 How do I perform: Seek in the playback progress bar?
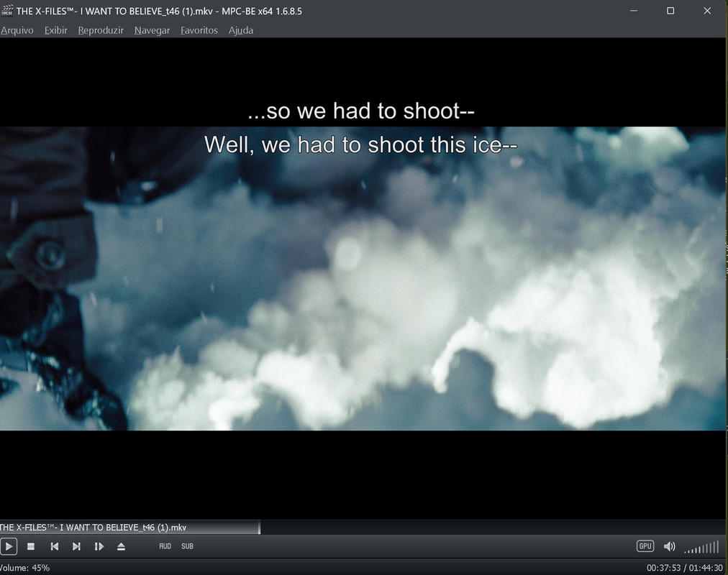coord(364,528)
